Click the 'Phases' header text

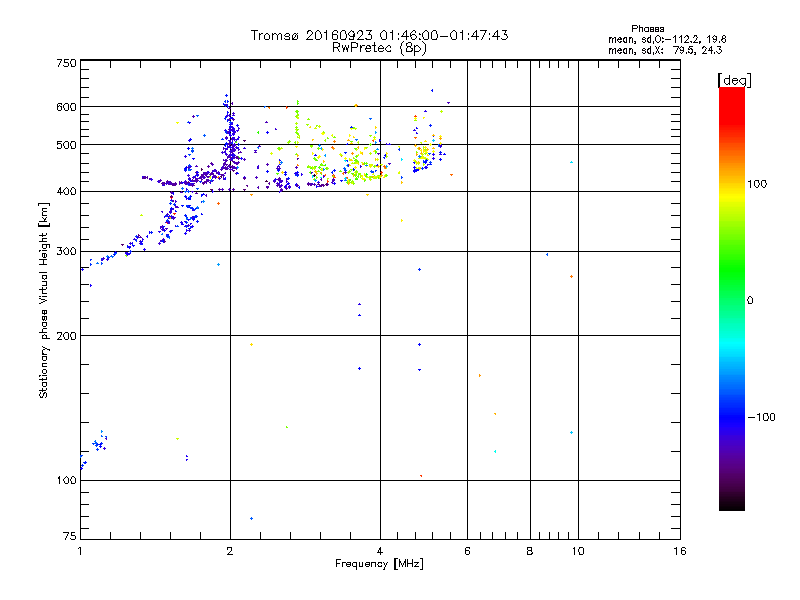pos(647,29)
